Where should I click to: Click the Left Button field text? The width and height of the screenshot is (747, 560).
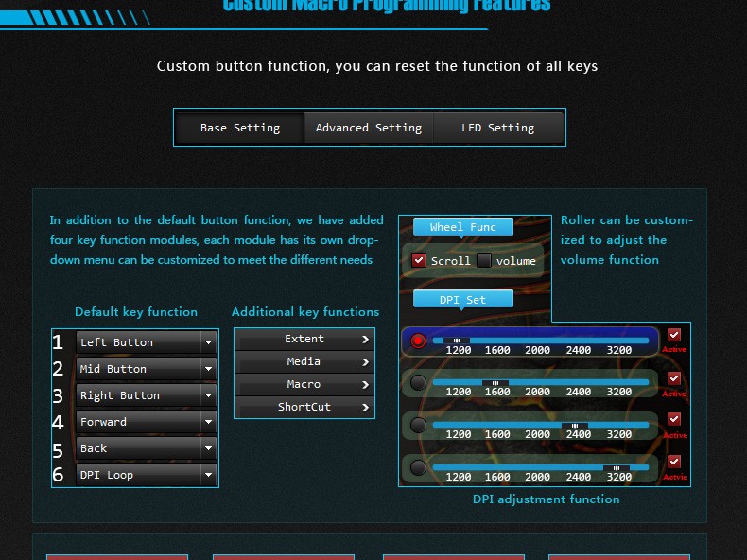click(x=116, y=342)
